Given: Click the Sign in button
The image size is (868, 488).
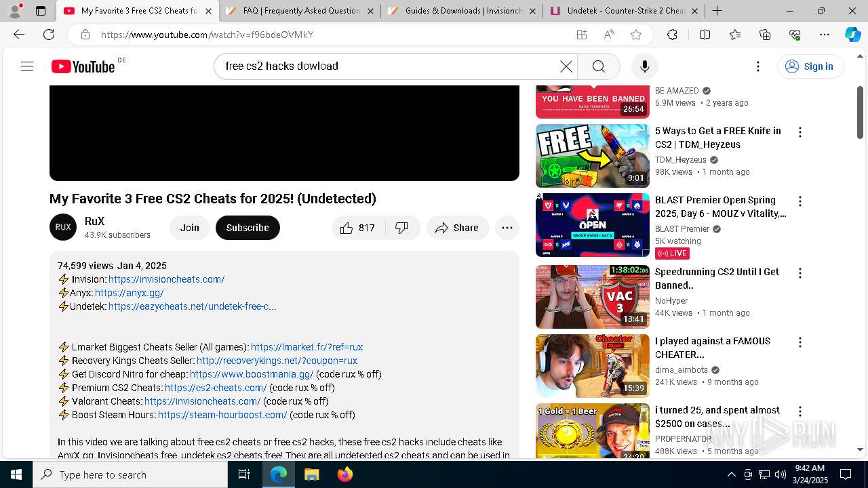Looking at the screenshot, I should pyautogui.click(x=810, y=66).
